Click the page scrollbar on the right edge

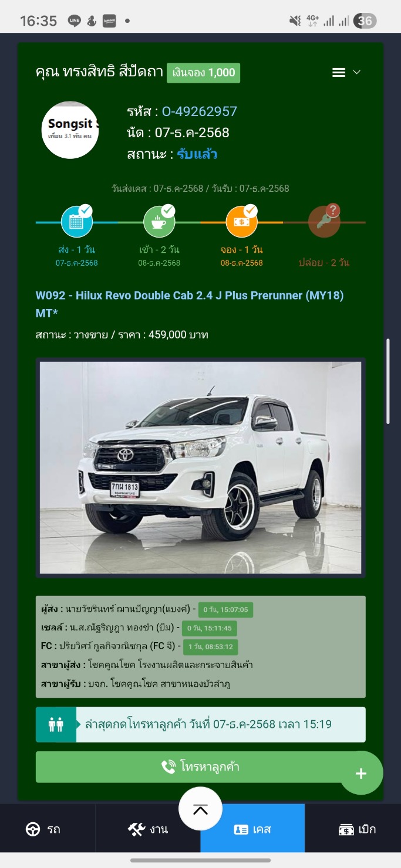click(387, 381)
